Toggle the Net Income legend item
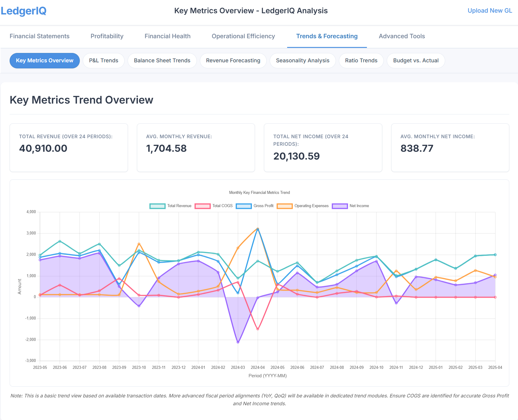 (351, 206)
